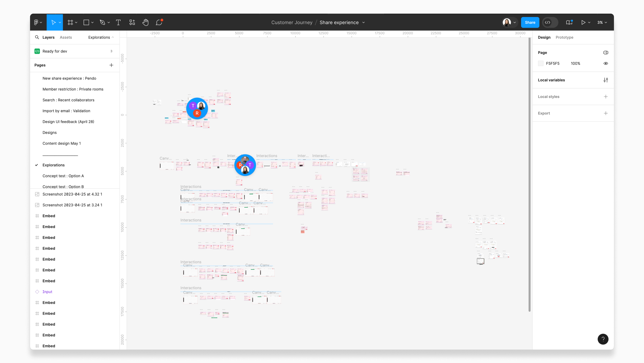
Task: Open Frame tool options dropdown
Action: 76,23
